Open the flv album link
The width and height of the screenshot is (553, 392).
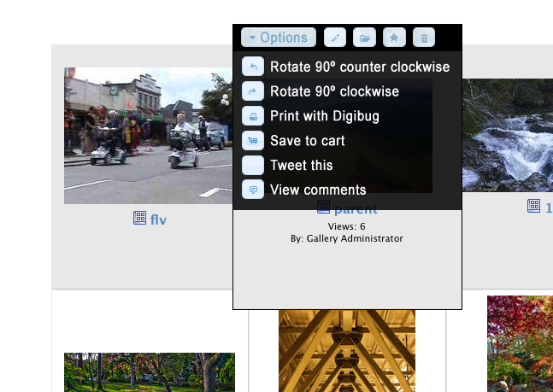pyautogui.click(x=158, y=219)
